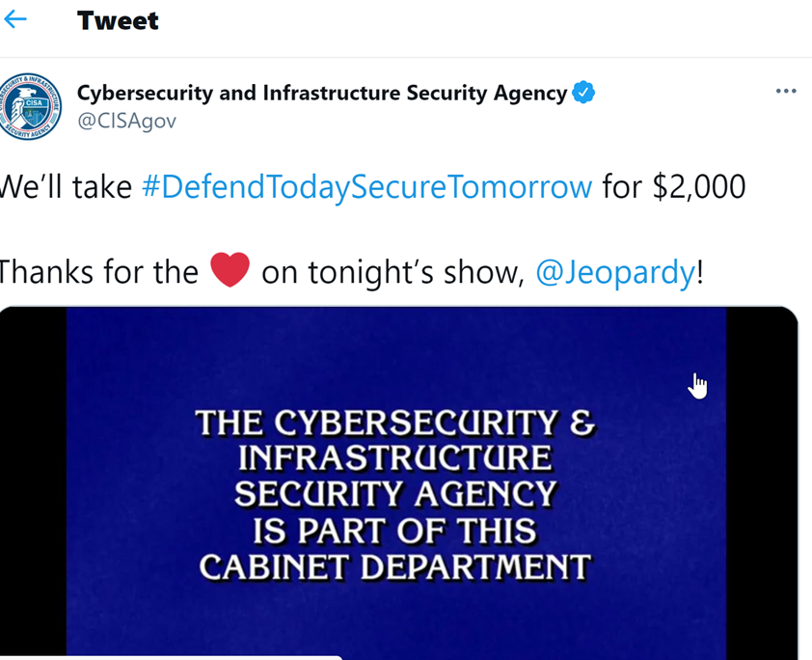This screenshot has width=812, height=660.
Task: Click the "Tweet" page heading
Action: point(118,21)
